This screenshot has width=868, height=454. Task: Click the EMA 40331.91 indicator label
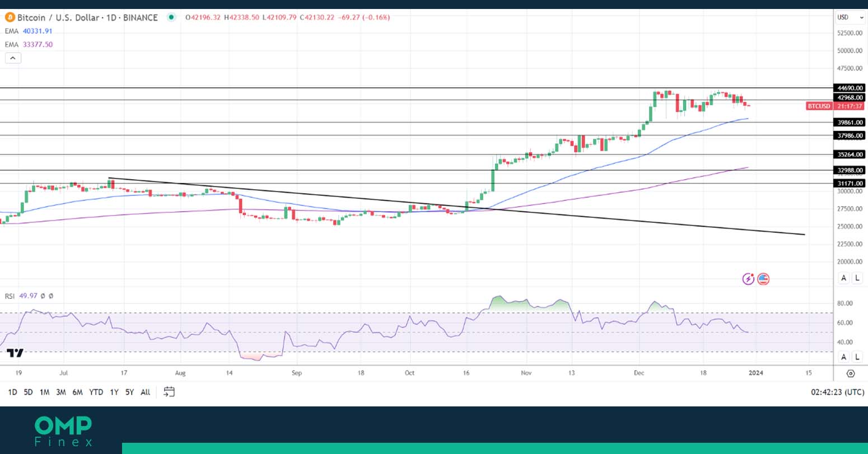(x=29, y=31)
